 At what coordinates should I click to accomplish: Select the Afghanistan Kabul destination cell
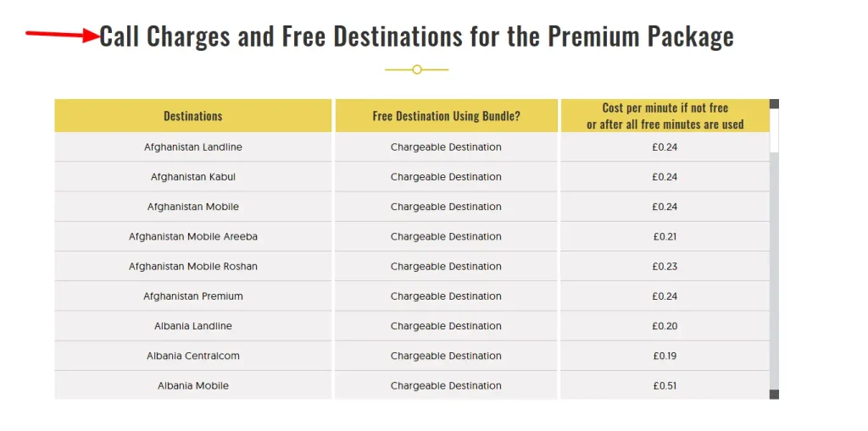point(193,177)
